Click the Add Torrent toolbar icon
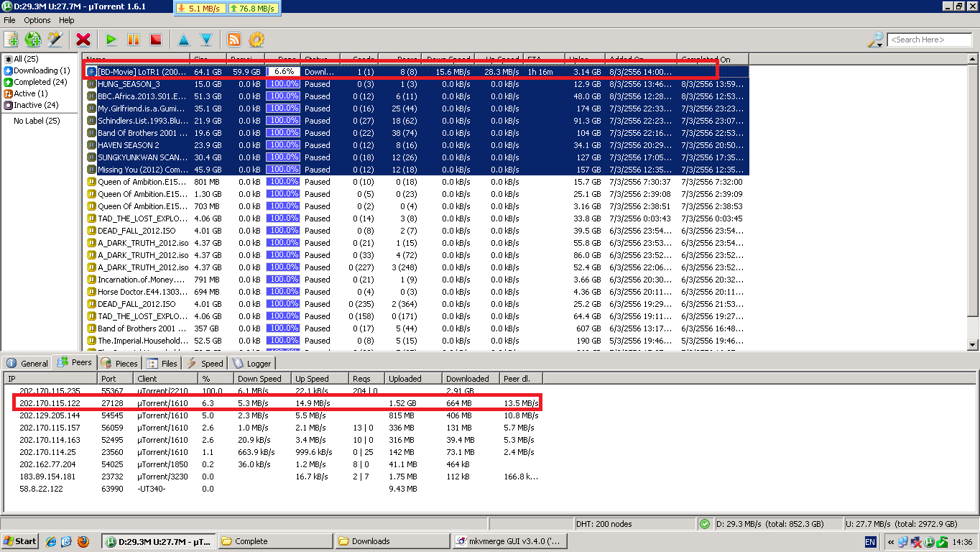The image size is (980, 552). pyautogui.click(x=11, y=40)
